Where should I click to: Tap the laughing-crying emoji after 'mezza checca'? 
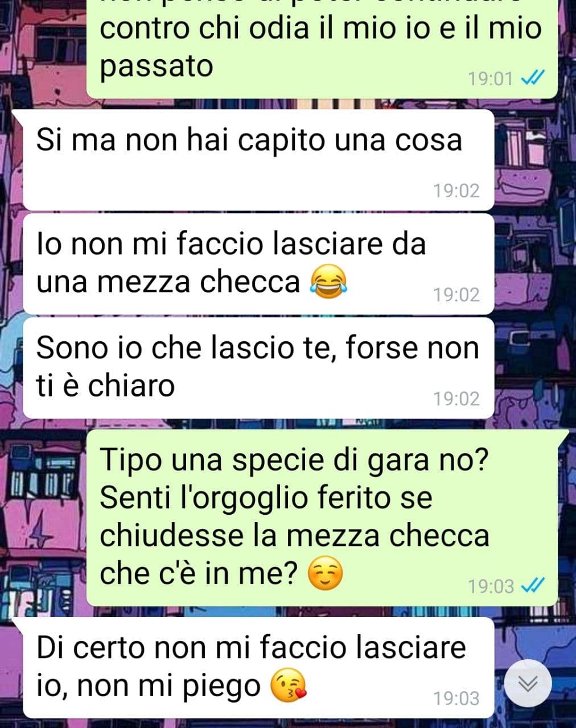[328, 282]
